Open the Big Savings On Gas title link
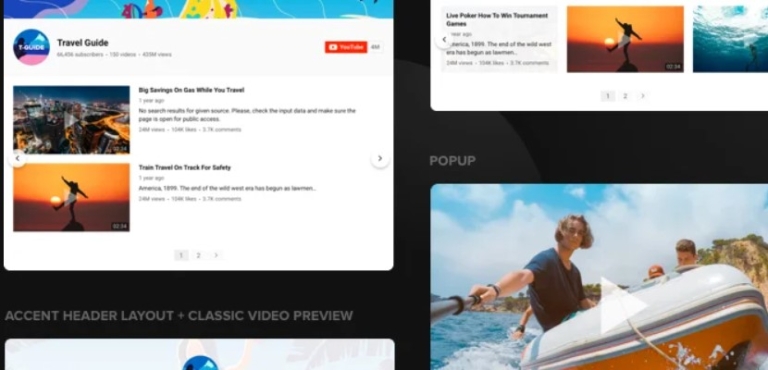The image size is (768, 370). (191, 90)
